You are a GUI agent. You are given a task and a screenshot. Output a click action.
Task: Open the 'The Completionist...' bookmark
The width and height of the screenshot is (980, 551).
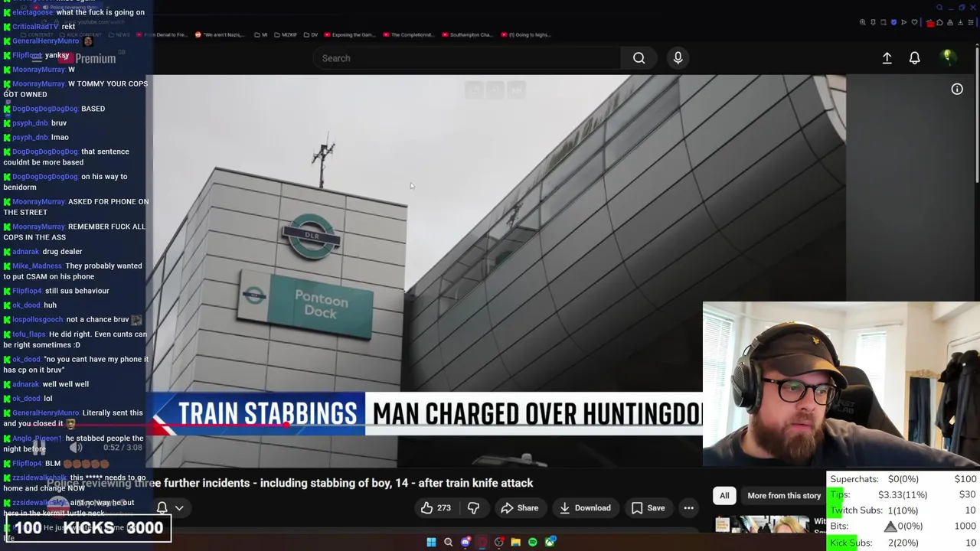409,34
